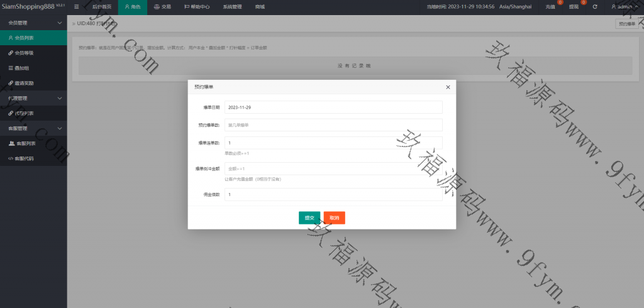This screenshot has height=308, width=644.
Task: Open the 系统管理 top menu
Action: (232, 7)
